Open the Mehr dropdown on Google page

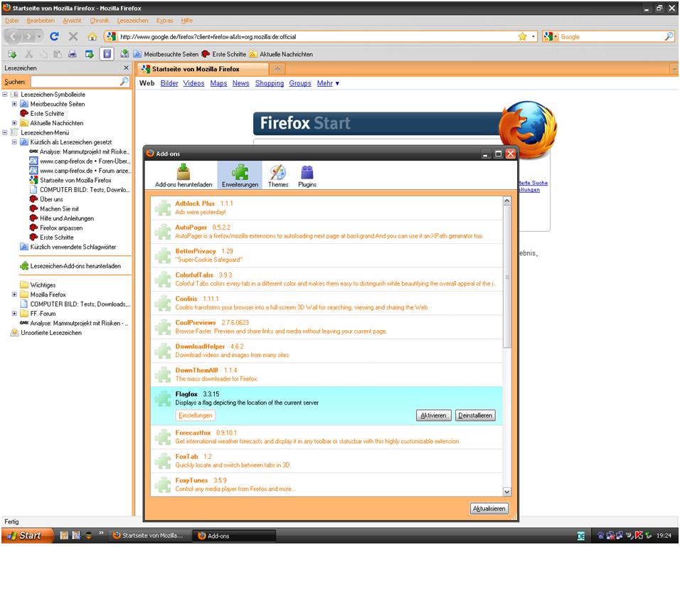click(x=328, y=83)
